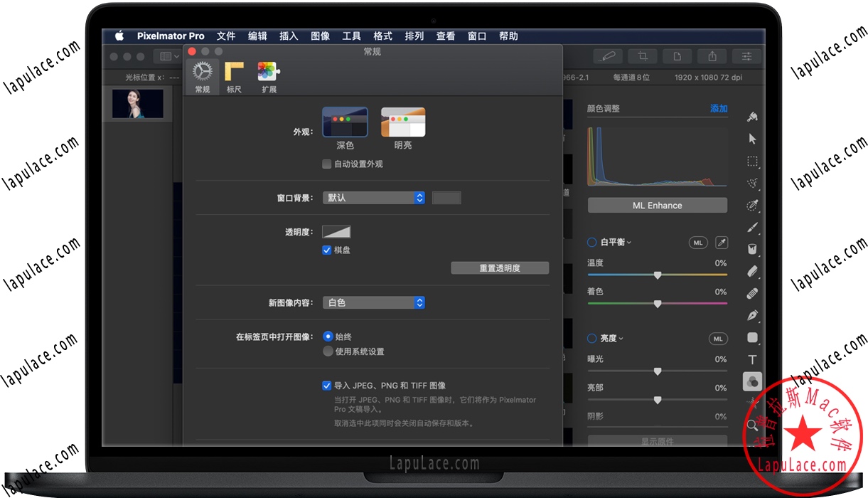Select the Quick Selection tool
The width and height of the screenshot is (868, 498).
click(x=752, y=205)
